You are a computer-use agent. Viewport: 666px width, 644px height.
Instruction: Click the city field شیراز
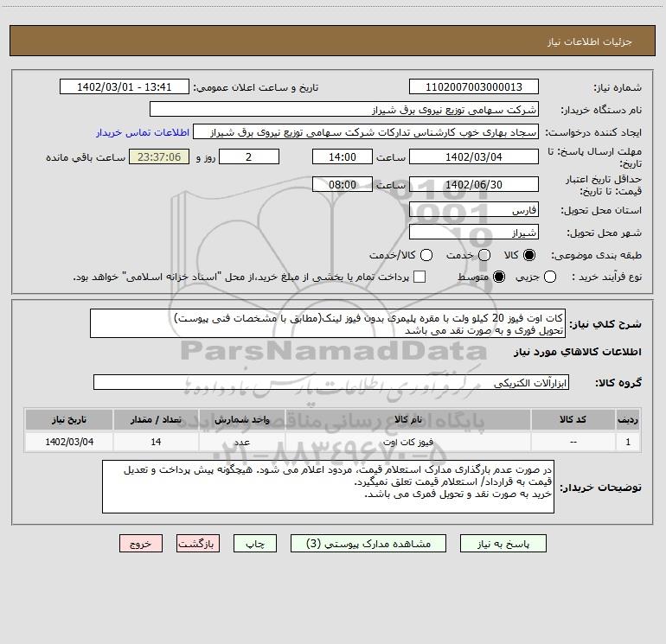click(x=474, y=233)
